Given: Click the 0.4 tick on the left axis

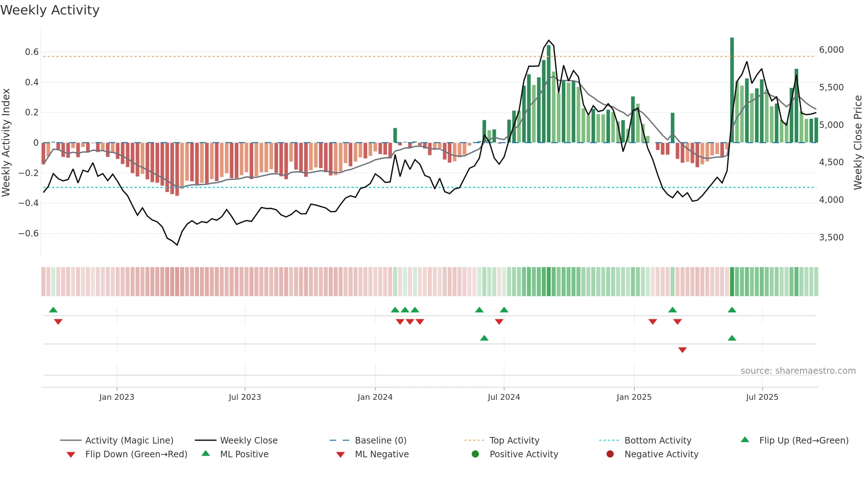Looking at the screenshot, I should pos(32,82).
